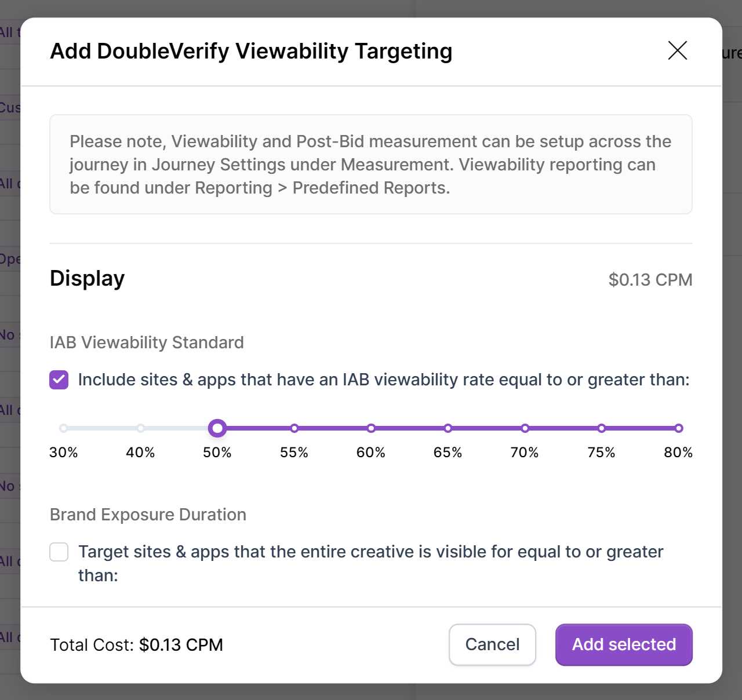Click the $0.13 CPM Display price
The height and width of the screenshot is (700, 742).
pyautogui.click(x=650, y=280)
